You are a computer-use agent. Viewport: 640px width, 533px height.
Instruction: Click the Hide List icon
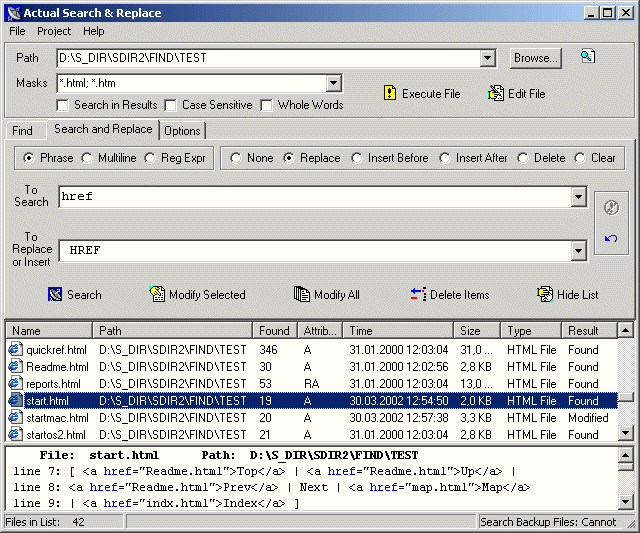point(545,294)
